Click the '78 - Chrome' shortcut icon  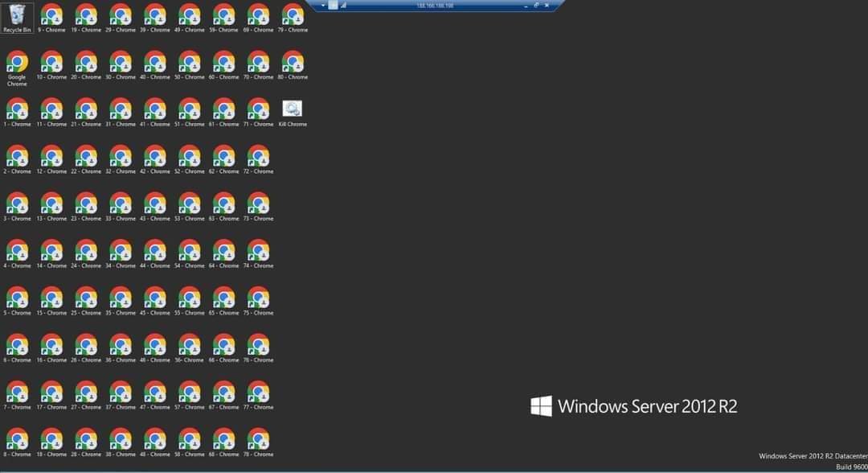258,439
